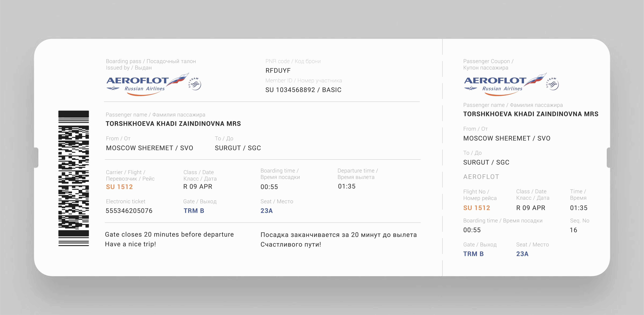Viewport: 644px width, 315px height.
Task: Select the PNR code RFDUYF
Action: tap(278, 70)
